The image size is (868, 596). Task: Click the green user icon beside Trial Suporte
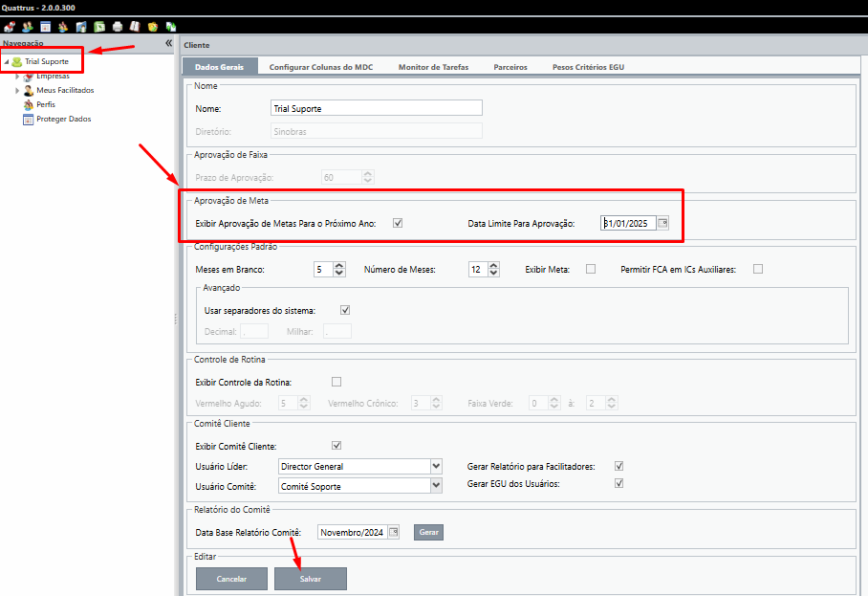[17, 61]
